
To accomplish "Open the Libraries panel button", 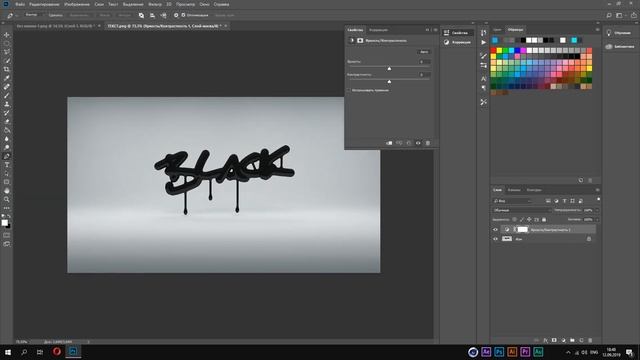I will tap(620, 47).
